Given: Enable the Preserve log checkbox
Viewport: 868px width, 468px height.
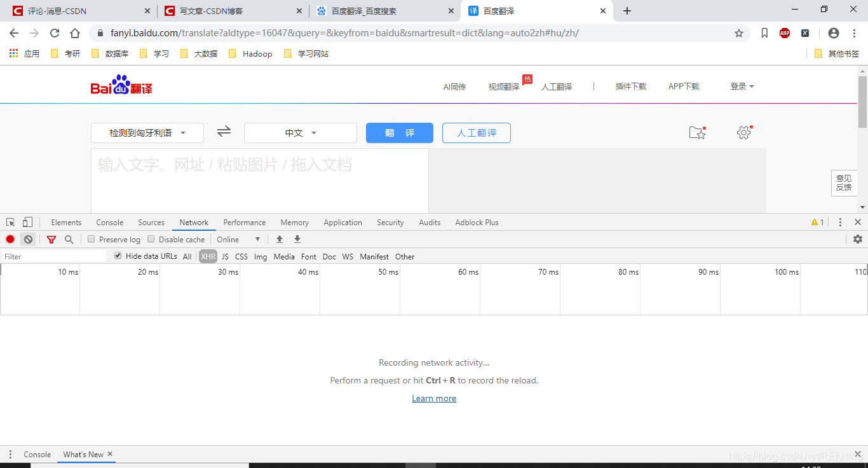Looking at the screenshot, I should click(x=92, y=239).
